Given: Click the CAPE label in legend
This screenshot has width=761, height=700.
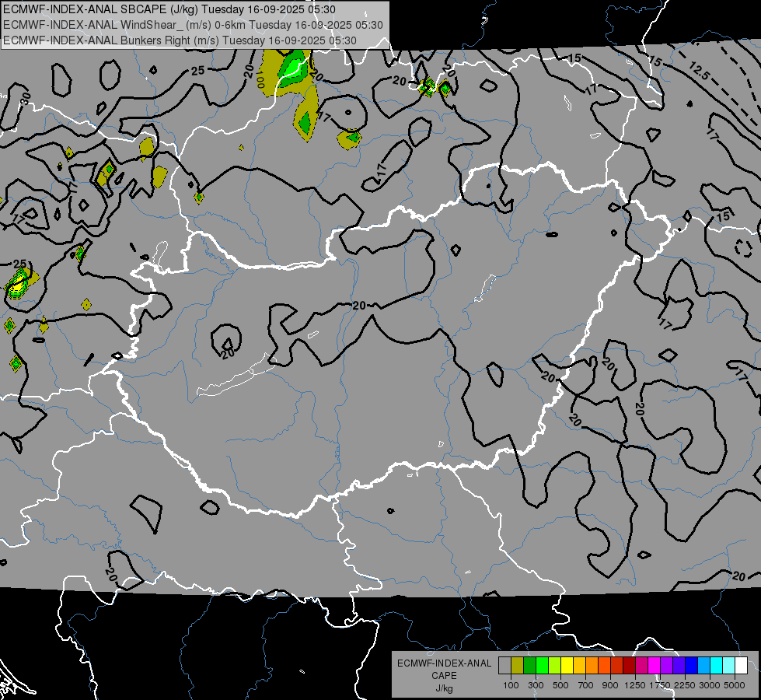Looking at the screenshot, I should pyautogui.click(x=444, y=676).
